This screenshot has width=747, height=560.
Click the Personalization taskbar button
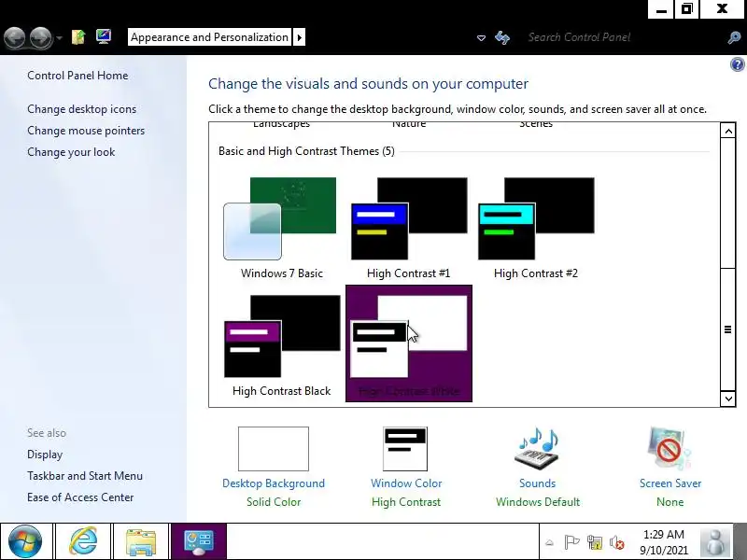[x=199, y=541]
